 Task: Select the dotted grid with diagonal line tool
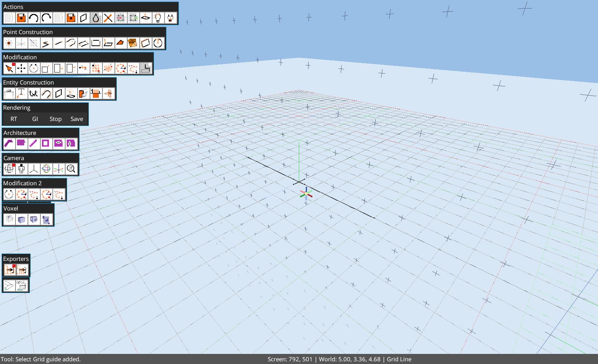pyautogui.click(x=34, y=43)
